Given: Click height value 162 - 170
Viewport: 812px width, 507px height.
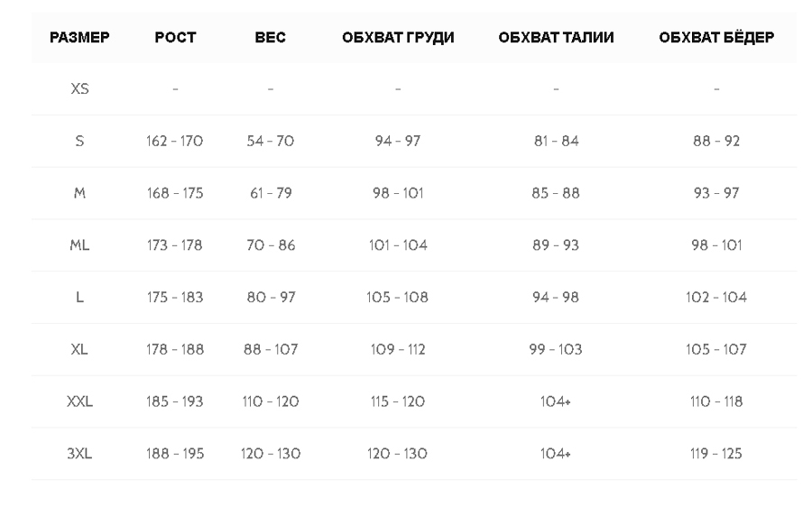Looking at the screenshot, I should (174, 141).
